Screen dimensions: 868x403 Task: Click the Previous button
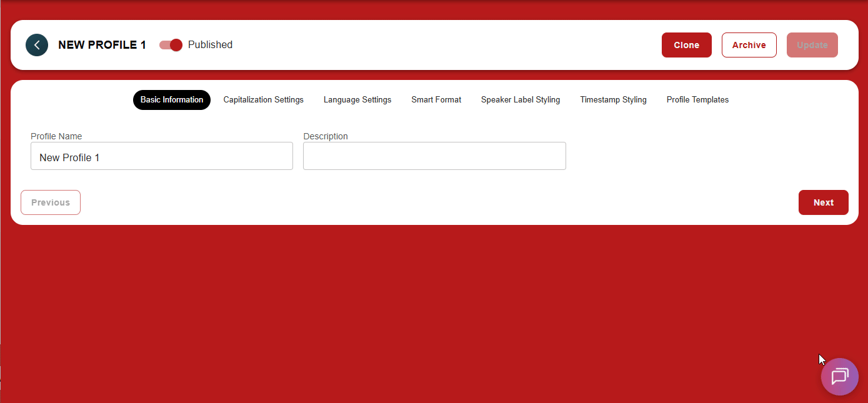point(51,202)
